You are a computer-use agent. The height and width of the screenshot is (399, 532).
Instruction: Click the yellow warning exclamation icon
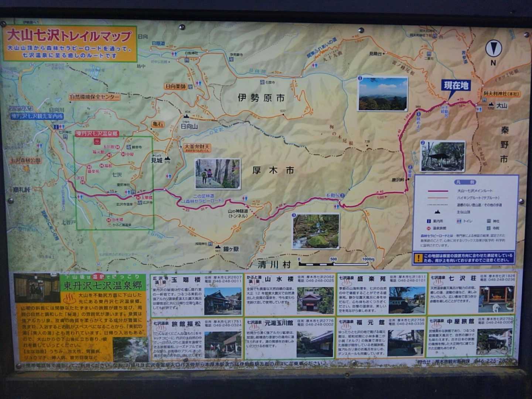click(418, 258)
